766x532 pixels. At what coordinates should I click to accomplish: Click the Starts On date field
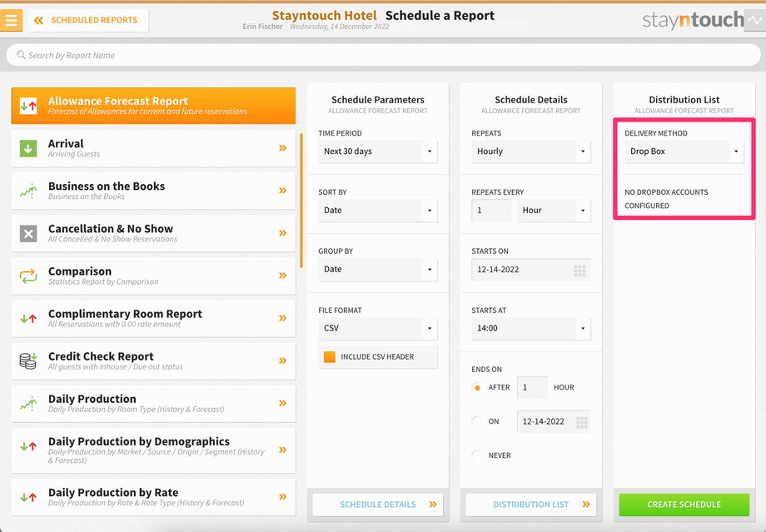tap(531, 270)
